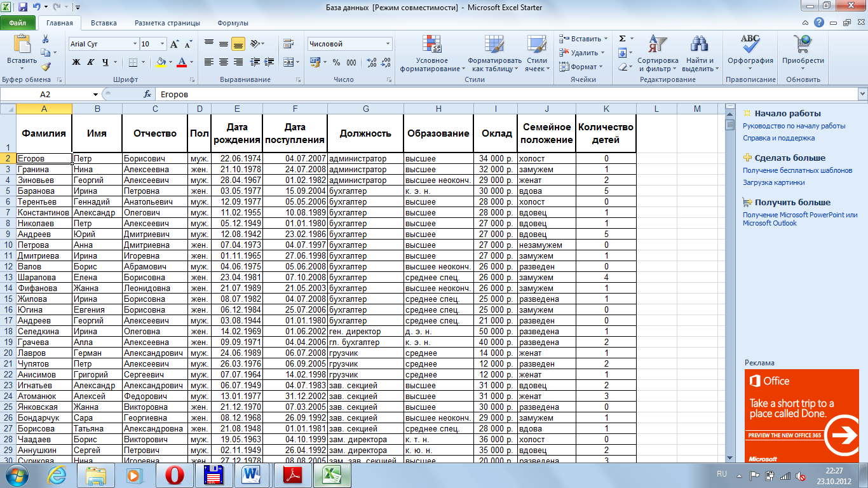Open Opera browser from taskbar
The width and height of the screenshot is (868, 488).
[173, 475]
